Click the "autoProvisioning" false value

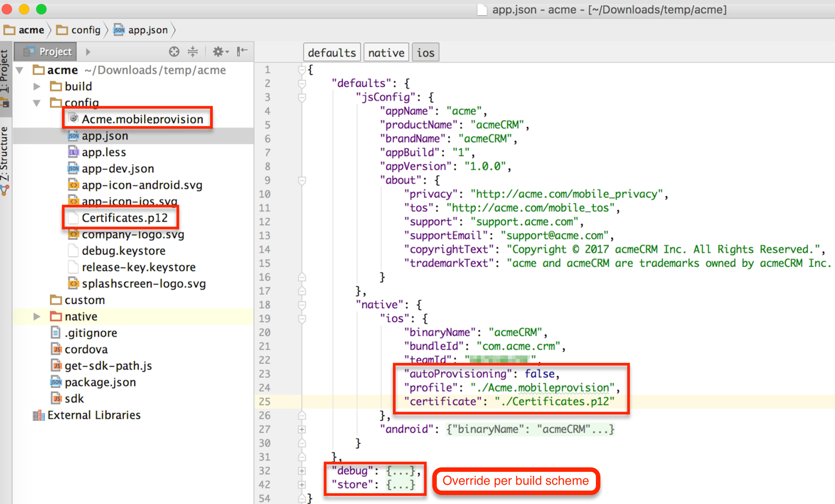pyautogui.click(x=540, y=374)
